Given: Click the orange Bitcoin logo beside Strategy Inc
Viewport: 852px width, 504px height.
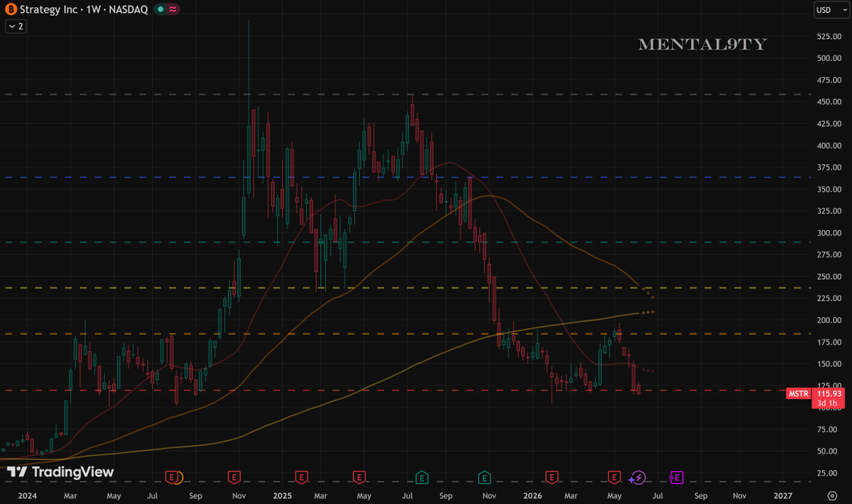Looking at the screenshot, I should [x=12, y=10].
